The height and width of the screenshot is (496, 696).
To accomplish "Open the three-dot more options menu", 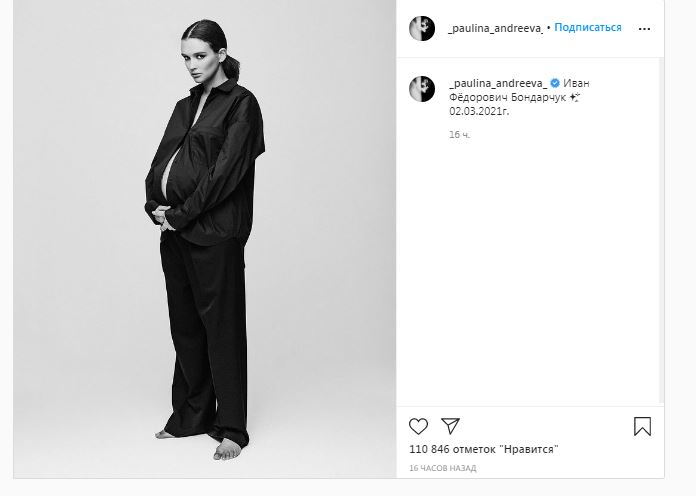I will coord(644,29).
